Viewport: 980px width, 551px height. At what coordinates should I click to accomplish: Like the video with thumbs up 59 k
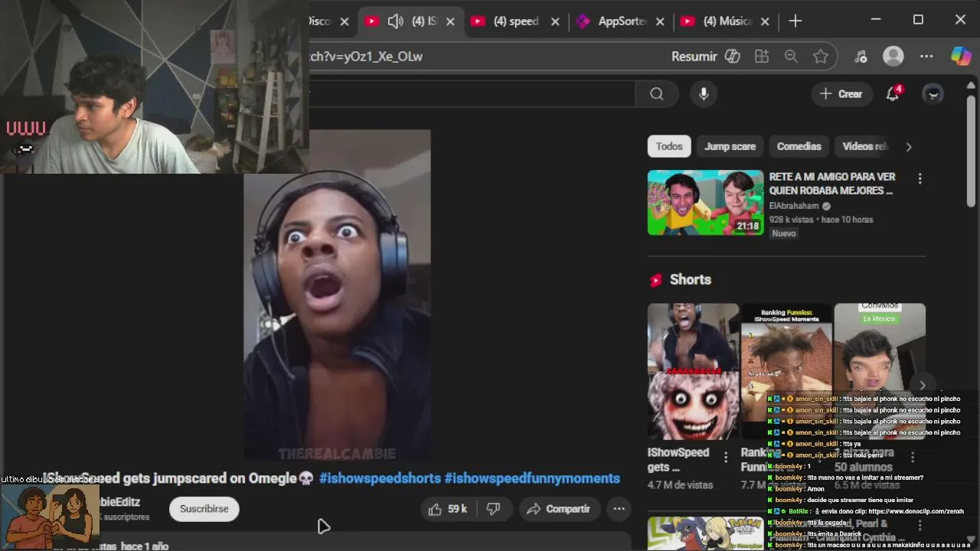448,509
